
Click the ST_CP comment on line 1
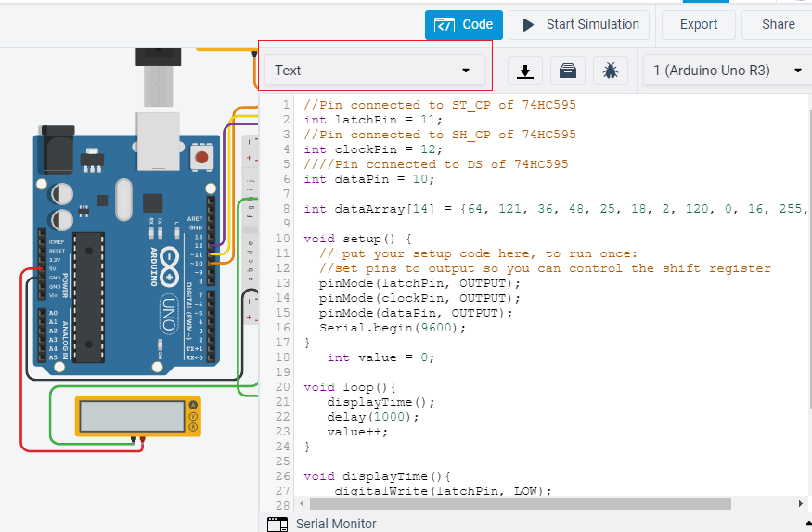click(440, 105)
